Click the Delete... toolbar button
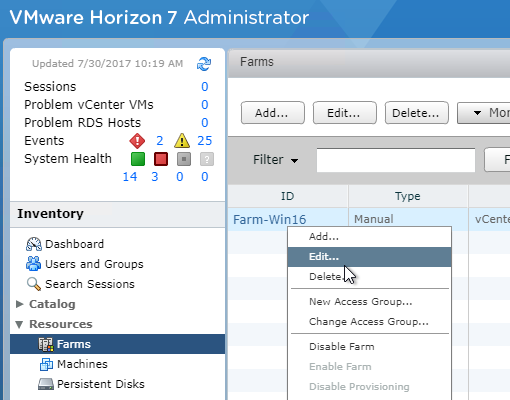 click(x=417, y=113)
